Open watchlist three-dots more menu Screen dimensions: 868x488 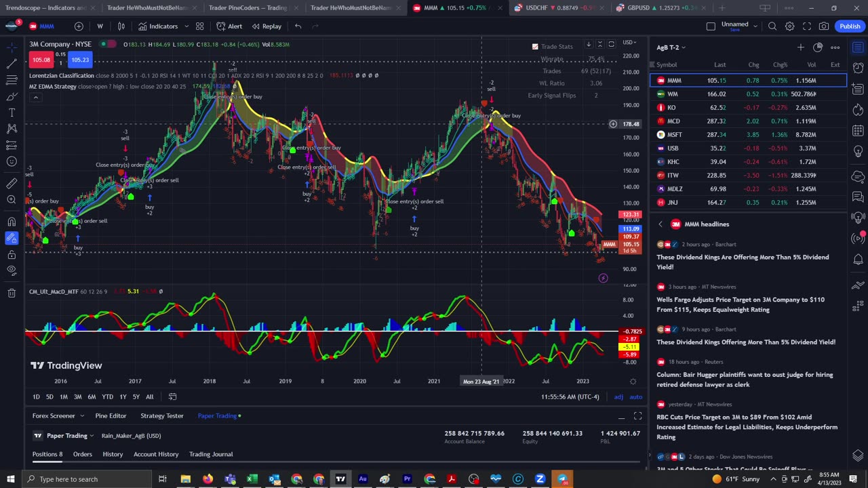coord(835,47)
